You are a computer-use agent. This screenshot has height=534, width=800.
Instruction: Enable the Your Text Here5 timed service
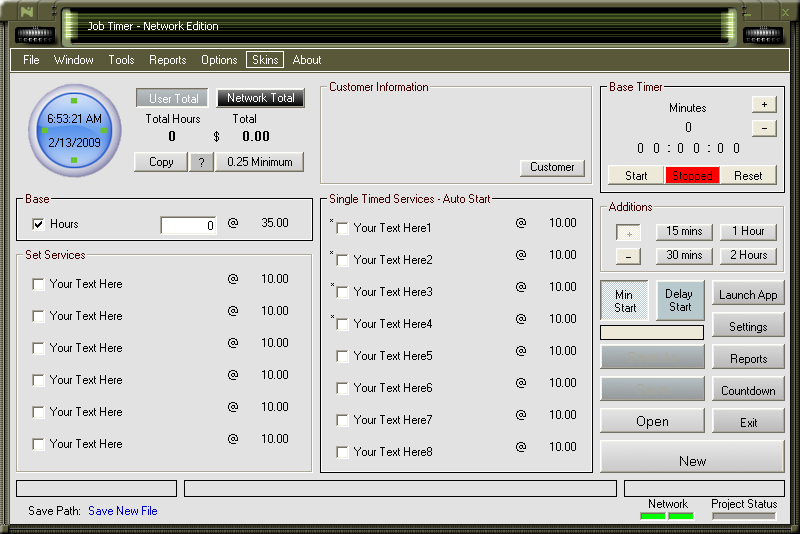342,356
